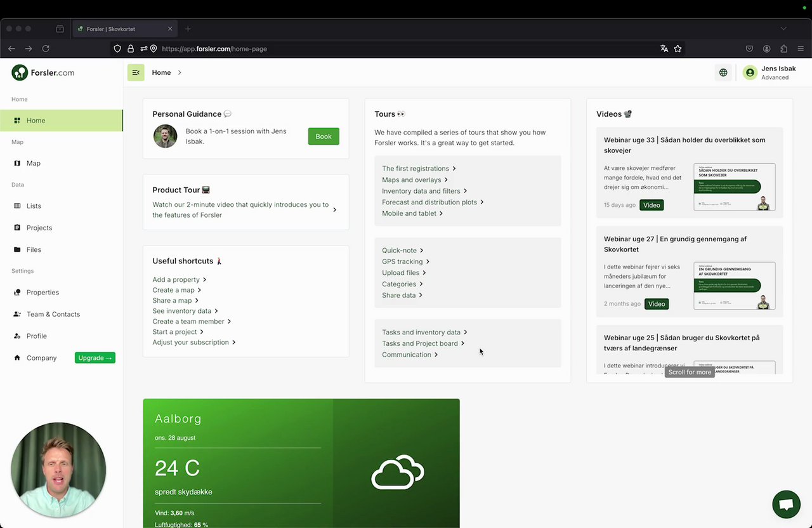Start Tasks and inventory data tour
Screen dimensions: 812x528
(x=424, y=332)
